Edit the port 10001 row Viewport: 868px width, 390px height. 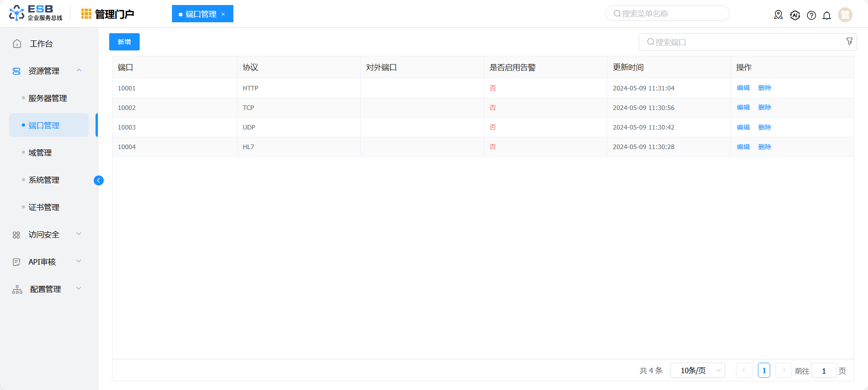pos(743,88)
